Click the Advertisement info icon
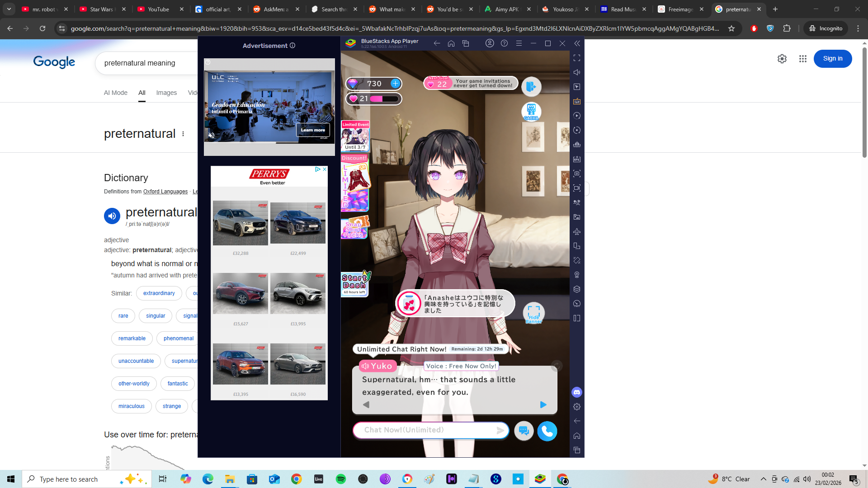 click(x=292, y=46)
